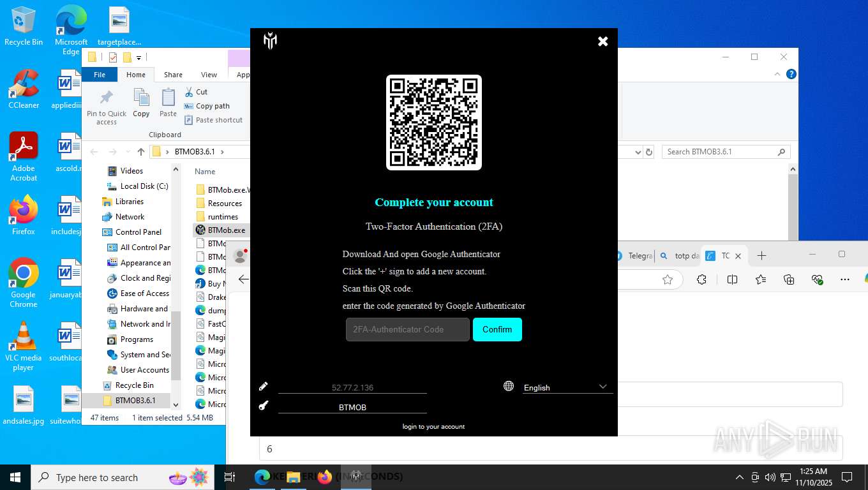Open Edge Browser essentials heart icon

(x=817, y=279)
